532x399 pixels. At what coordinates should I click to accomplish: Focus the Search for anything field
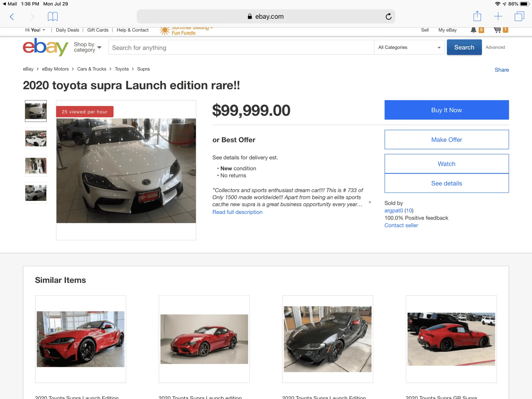[241, 47]
